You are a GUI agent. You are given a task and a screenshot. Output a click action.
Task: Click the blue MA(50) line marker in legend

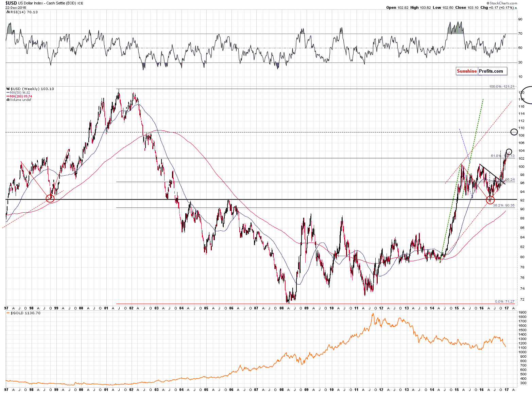coord(8,92)
